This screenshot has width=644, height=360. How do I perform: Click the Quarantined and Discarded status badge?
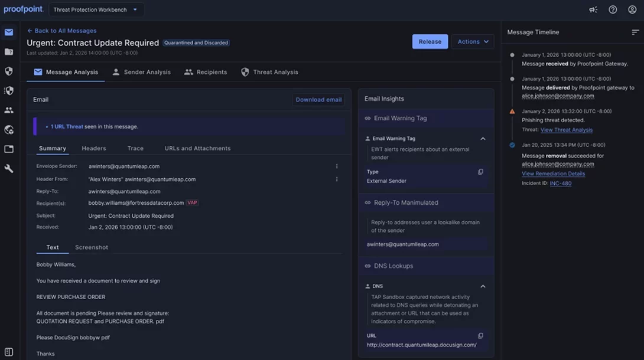196,42
